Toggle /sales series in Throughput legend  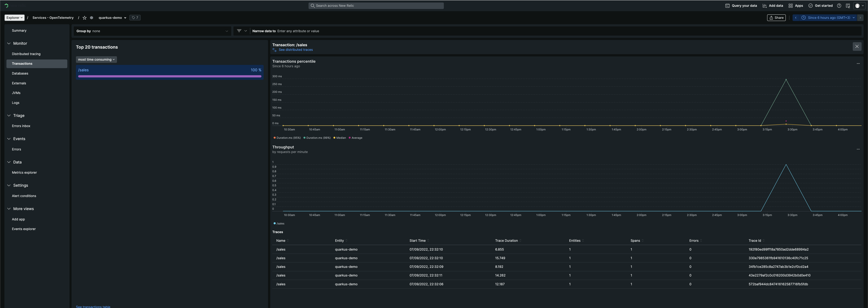click(x=279, y=223)
